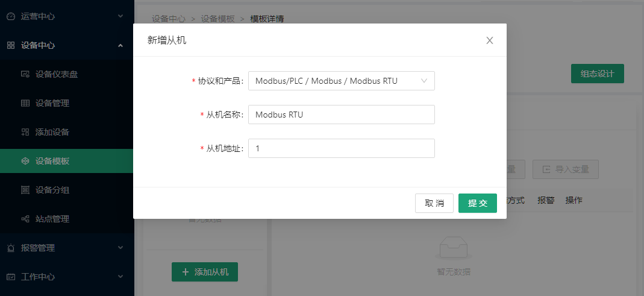Expand the 报警管理 menu chevron
Viewport: 644px width, 296px height.
click(x=120, y=248)
